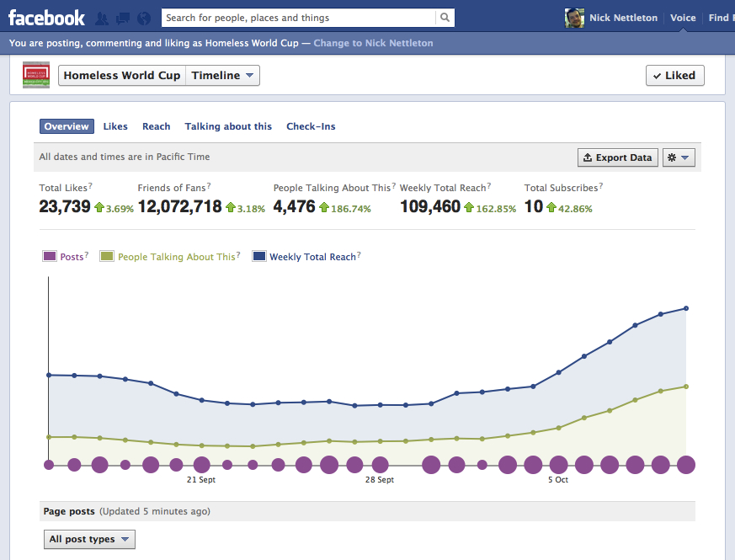Click the Total Likes help question mark
The image size is (735, 560).
90,186
